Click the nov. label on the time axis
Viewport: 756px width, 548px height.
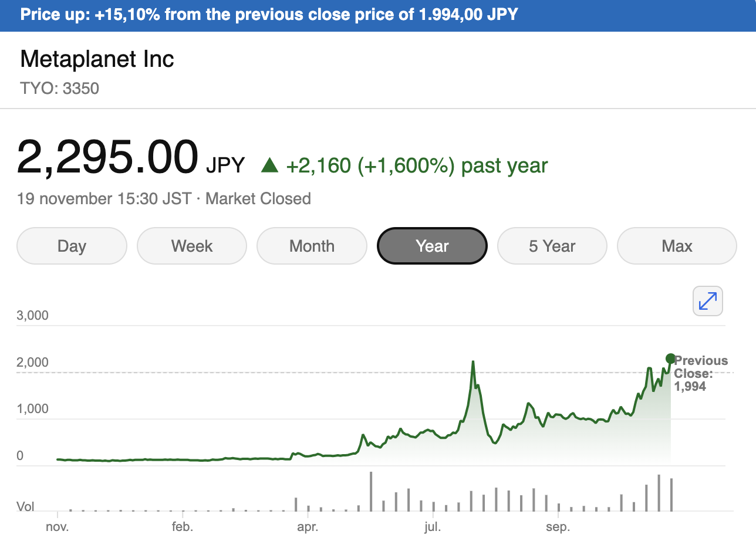coord(58,527)
